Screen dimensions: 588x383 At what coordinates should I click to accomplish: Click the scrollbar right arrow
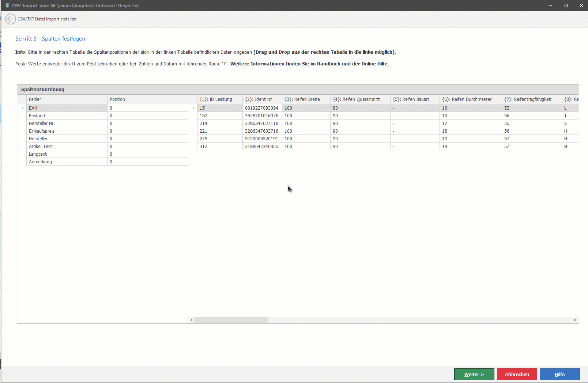click(575, 320)
